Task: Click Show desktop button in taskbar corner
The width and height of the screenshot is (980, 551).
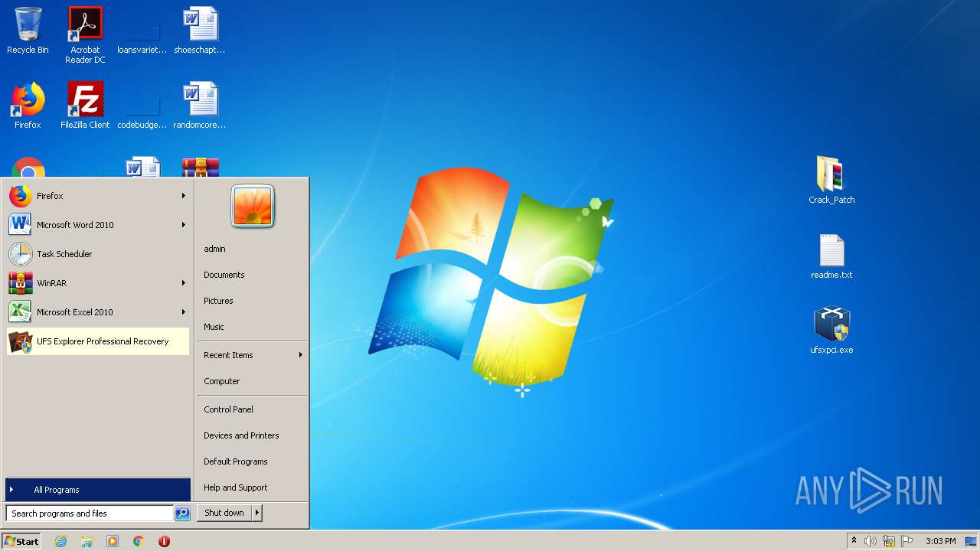Action: pyautogui.click(x=972, y=541)
